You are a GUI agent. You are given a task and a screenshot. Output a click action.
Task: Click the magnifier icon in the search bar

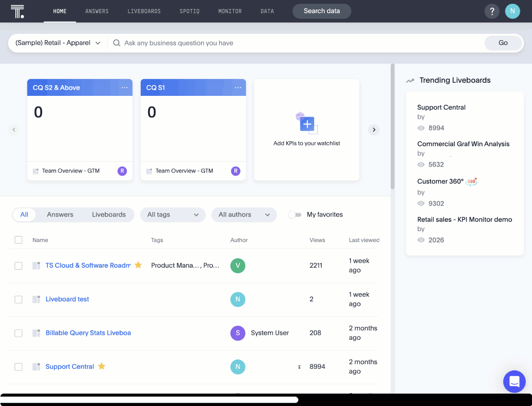(117, 43)
